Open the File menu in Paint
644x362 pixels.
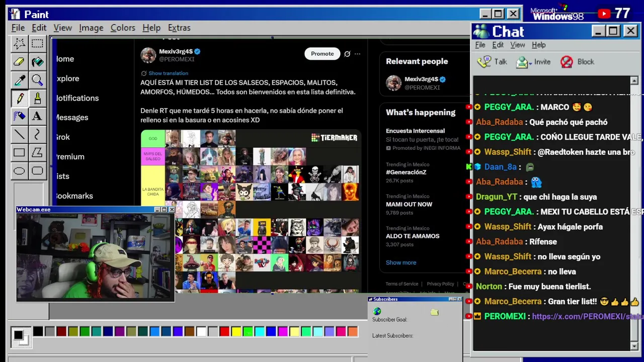point(18,28)
